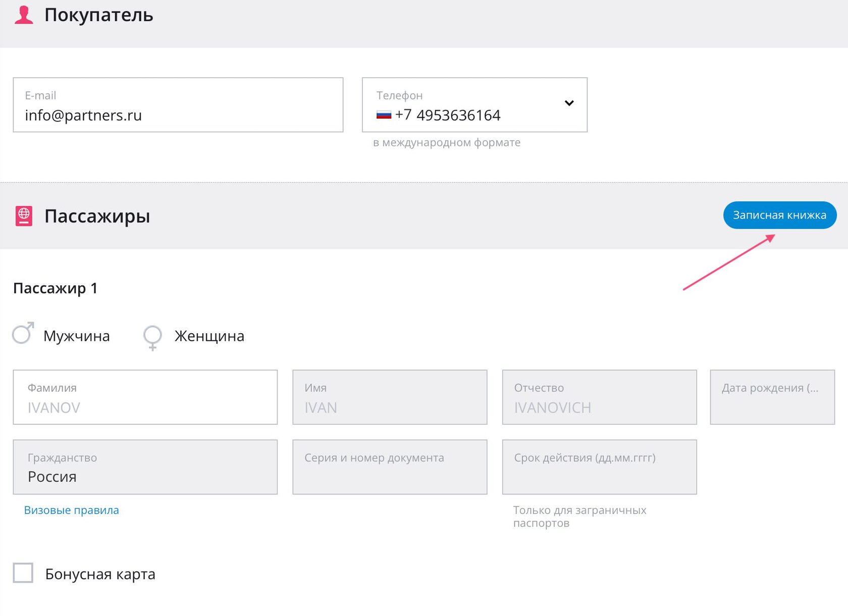Viewport: 848px width, 616px height.
Task: Open the Записная книжка address book
Action: click(x=779, y=215)
